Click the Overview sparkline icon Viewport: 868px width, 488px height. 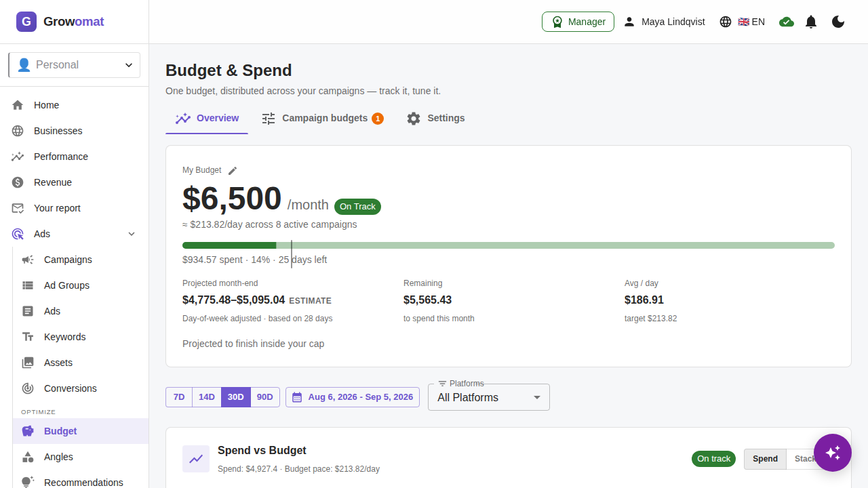[183, 119]
